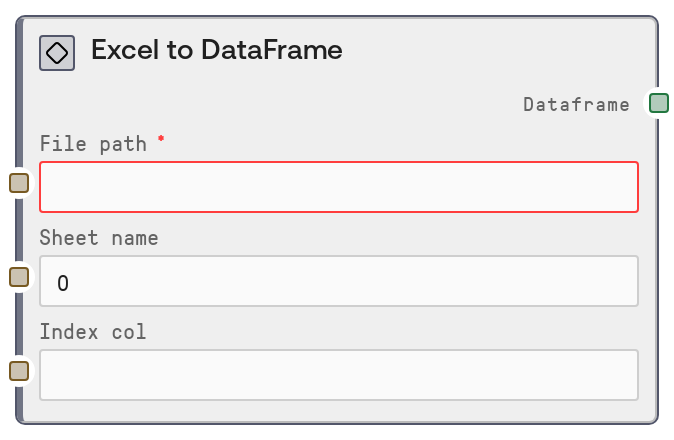Click the Index col input port
This screenshot has height=440, width=674.
coord(19,371)
